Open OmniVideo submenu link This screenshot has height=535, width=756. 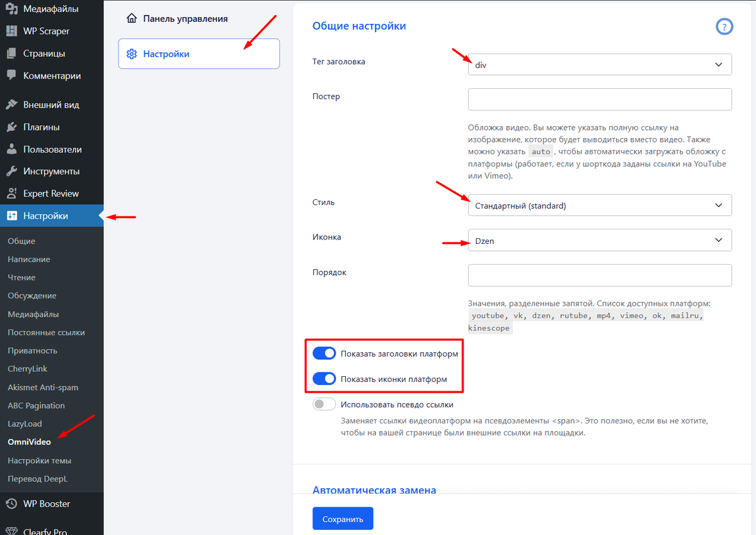click(x=29, y=442)
